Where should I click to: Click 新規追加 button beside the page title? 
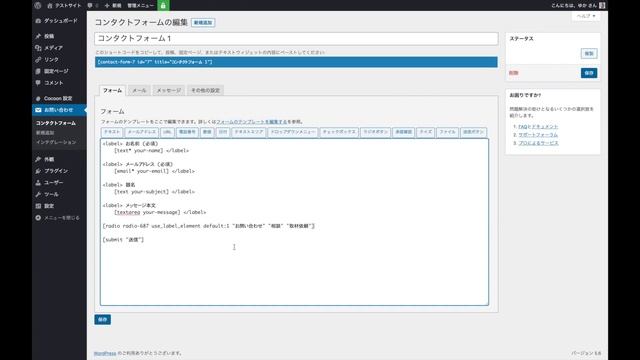tap(203, 22)
